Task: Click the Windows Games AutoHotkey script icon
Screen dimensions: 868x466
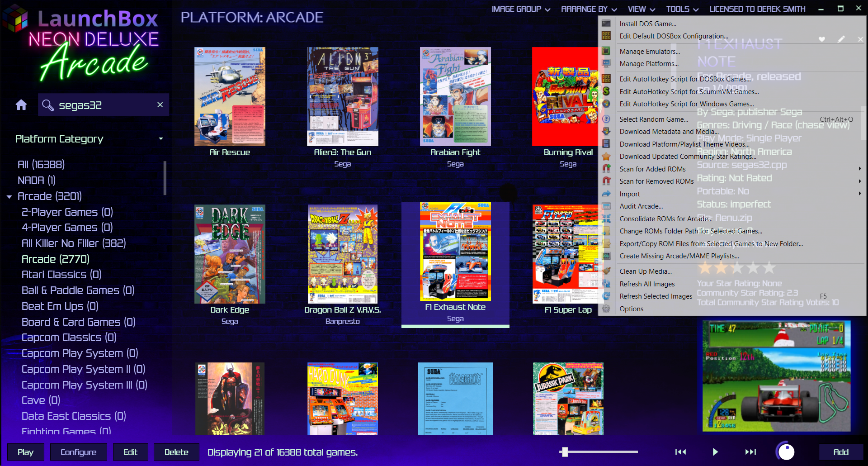Action: pos(606,104)
